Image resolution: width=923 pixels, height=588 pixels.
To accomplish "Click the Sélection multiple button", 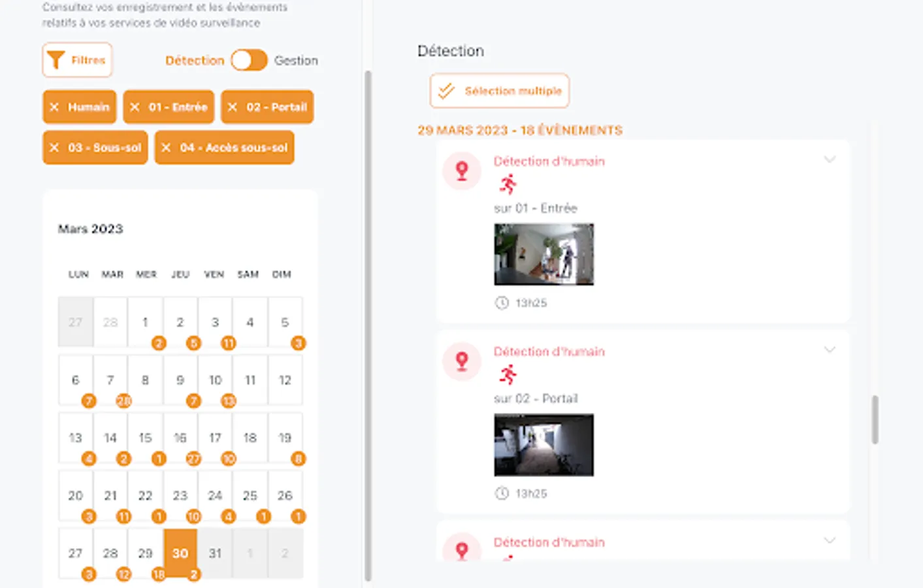I will (x=500, y=91).
